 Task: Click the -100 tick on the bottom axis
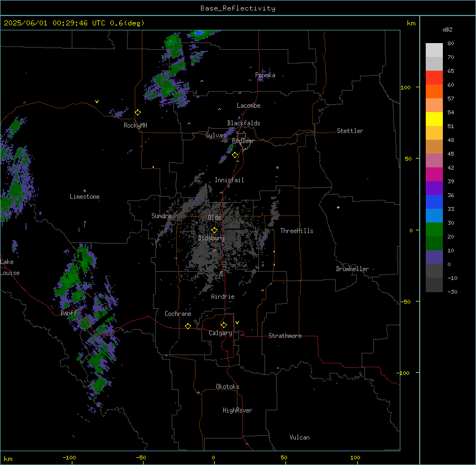pos(69,457)
